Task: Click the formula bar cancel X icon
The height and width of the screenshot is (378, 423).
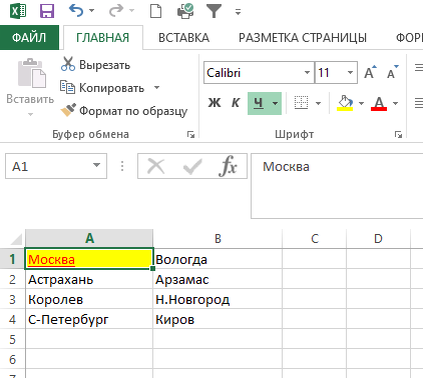Action: click(x=156, y=166)
